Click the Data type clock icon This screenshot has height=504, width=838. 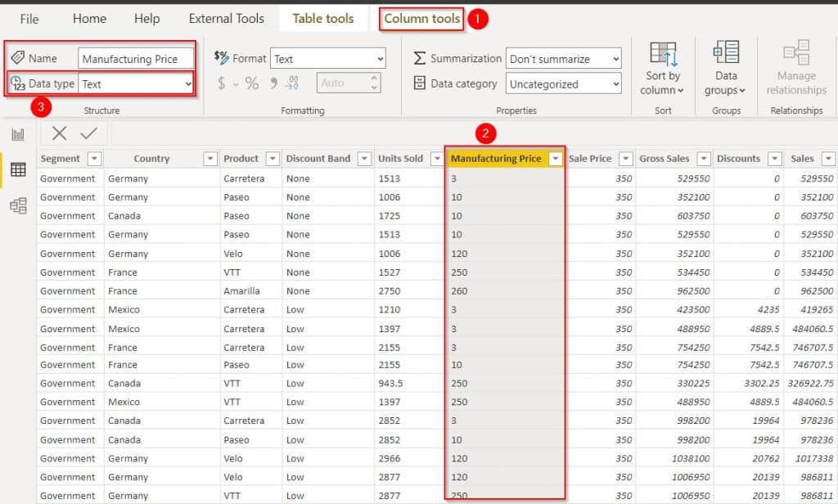pyautogui.click(x=18, y=83)
